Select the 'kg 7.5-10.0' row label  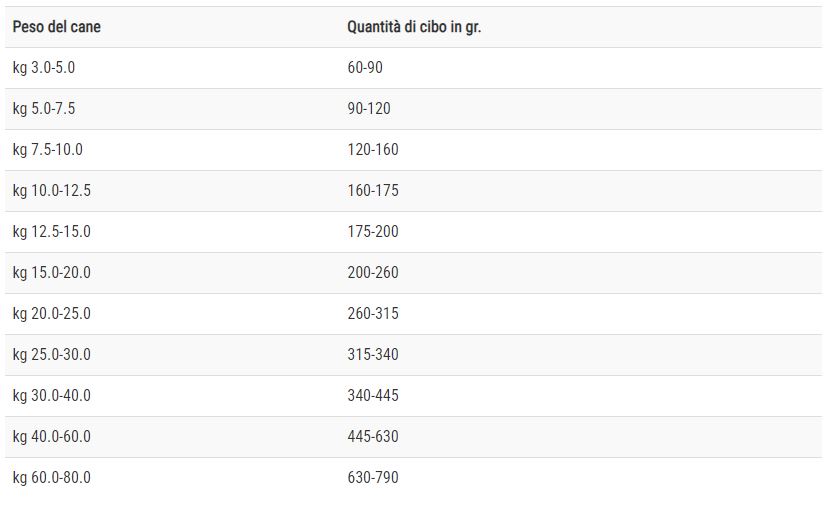click(x=48, y=150)
